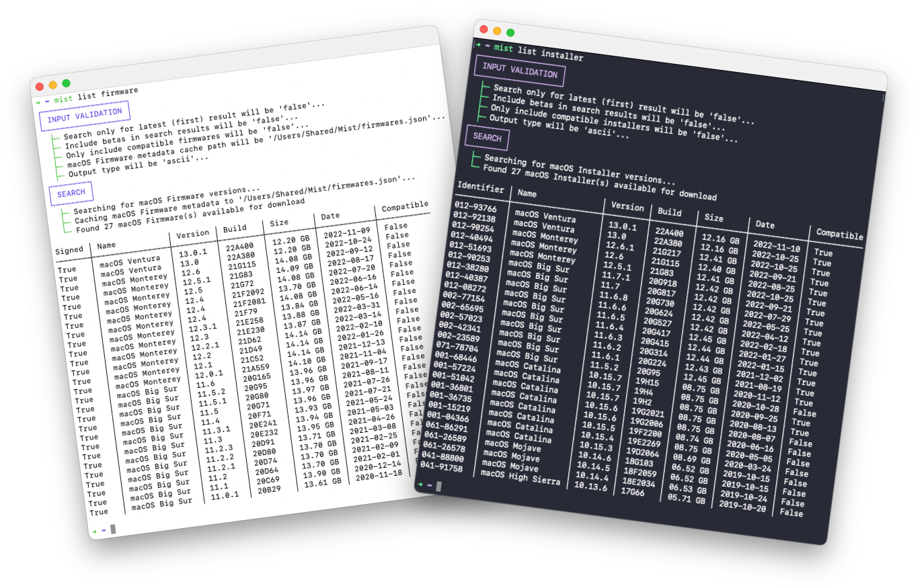Screen dimensions: 918x588
Task: Click size 14.09 GB in firmware list
Action: [295, 268]
